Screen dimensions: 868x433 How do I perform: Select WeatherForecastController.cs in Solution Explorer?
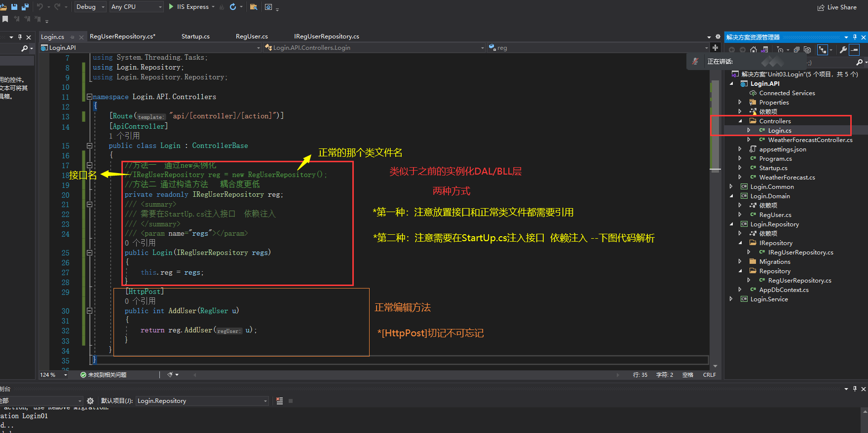coord(810,140)
